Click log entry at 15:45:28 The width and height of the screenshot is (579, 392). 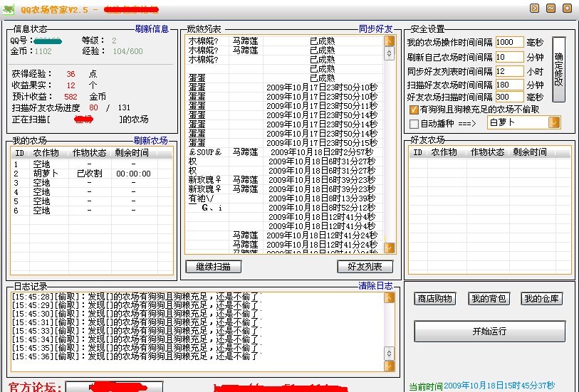137,297
